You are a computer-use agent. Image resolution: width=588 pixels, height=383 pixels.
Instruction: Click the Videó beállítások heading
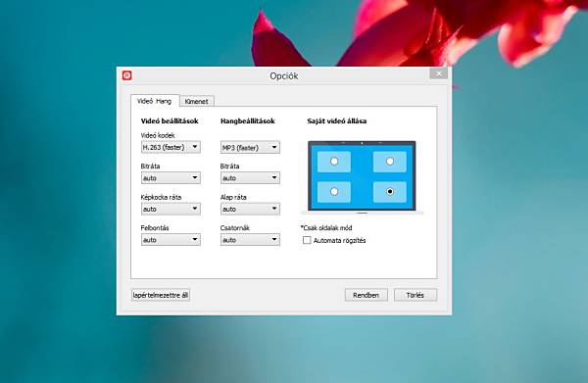(170, 121)
